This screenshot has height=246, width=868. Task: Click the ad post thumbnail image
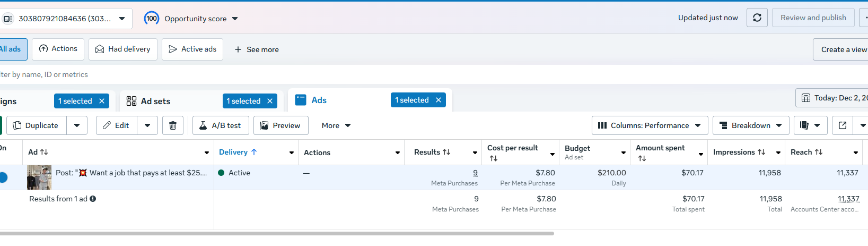39,177
